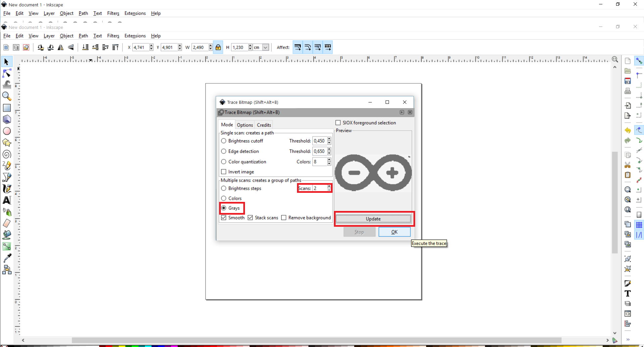The height and width of the screenshot is (347, 644).
Task: Select the Ellipse tool
Action: [7, 131]
